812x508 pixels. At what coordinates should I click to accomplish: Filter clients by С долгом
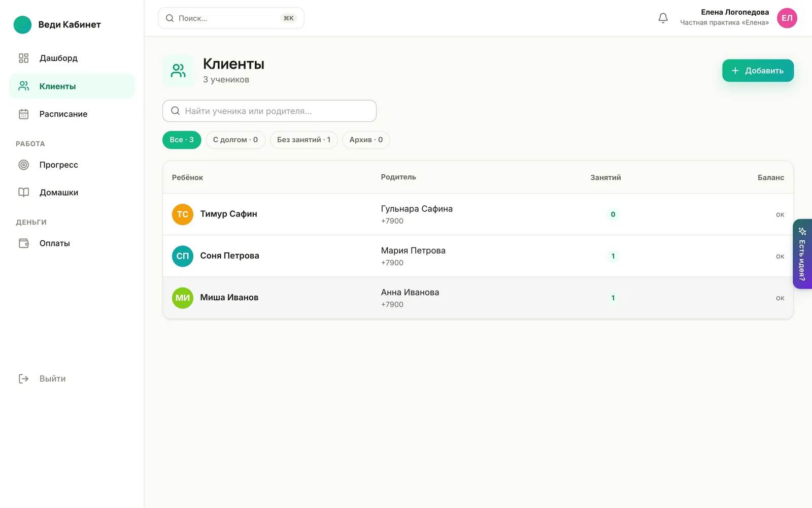click(x=235, y=140)
